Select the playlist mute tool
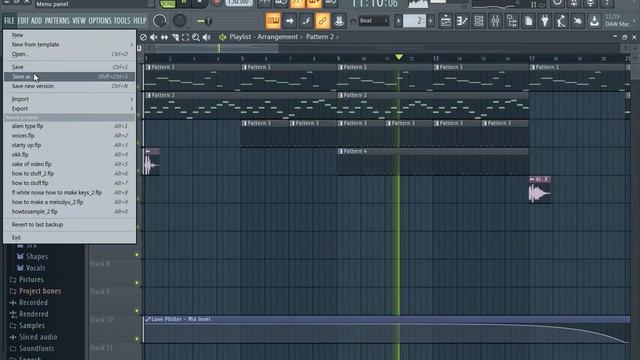640x360 pixels. click(x=153, y=37)
